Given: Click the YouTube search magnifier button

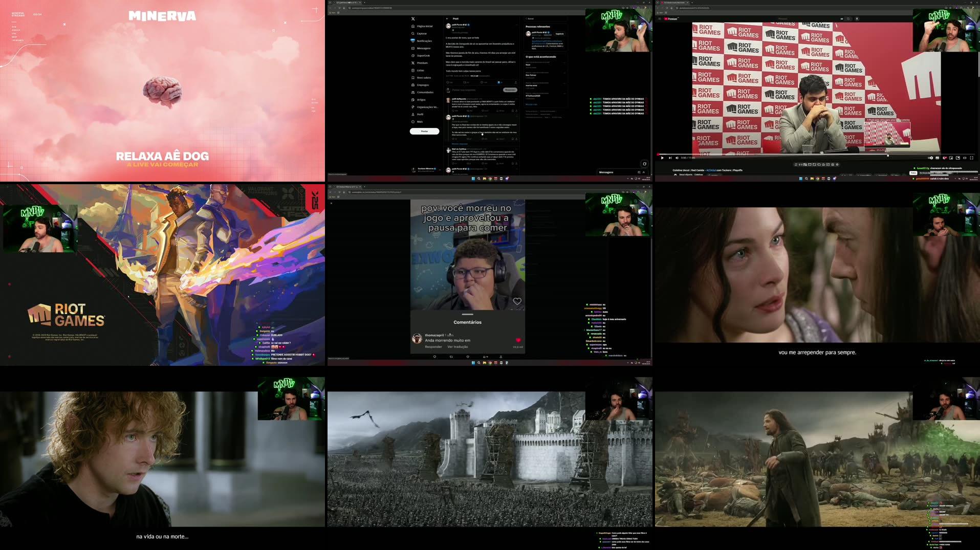Looking at the screenshot, I should click(x=848, y=19).
